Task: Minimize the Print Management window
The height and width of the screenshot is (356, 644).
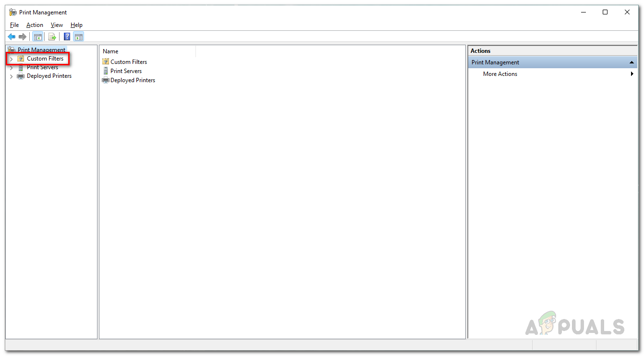Action: click(583, 12)
